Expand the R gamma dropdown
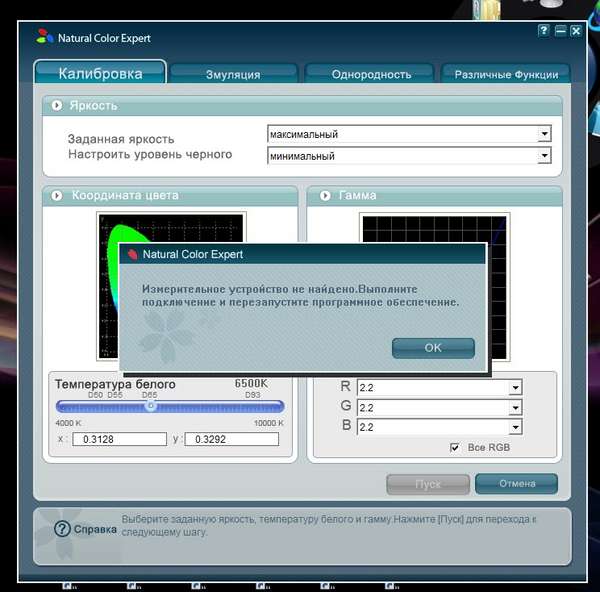The width and height of the screenshot is (600, 592). 515,388
